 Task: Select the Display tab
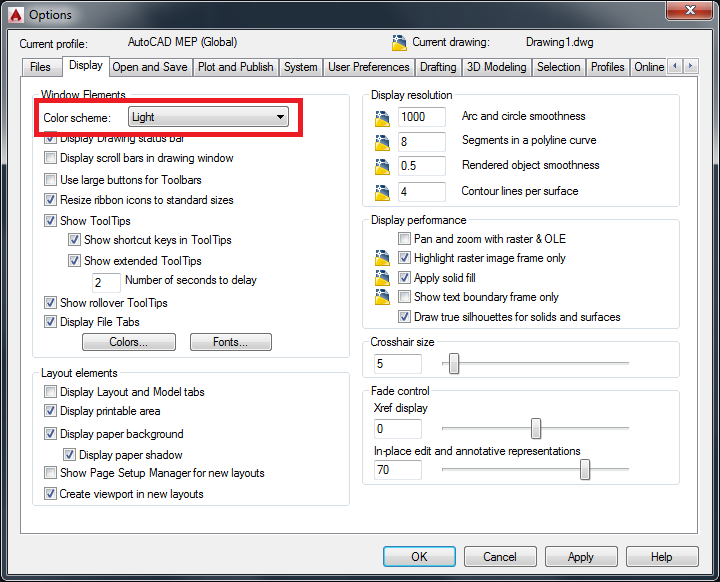[x=86, y=65]
